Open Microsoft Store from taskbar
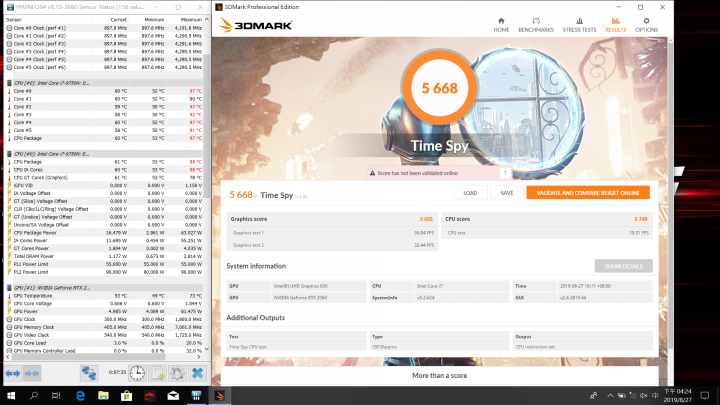 coord(126,395)
